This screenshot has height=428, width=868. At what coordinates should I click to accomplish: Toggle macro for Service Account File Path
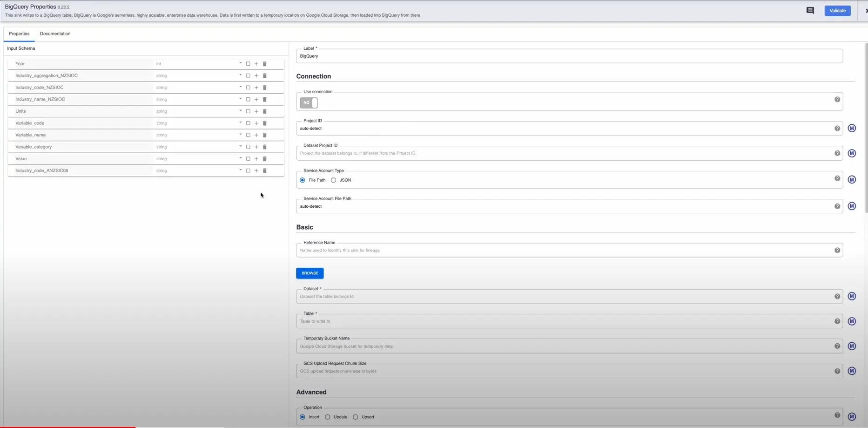click(852, 206)
